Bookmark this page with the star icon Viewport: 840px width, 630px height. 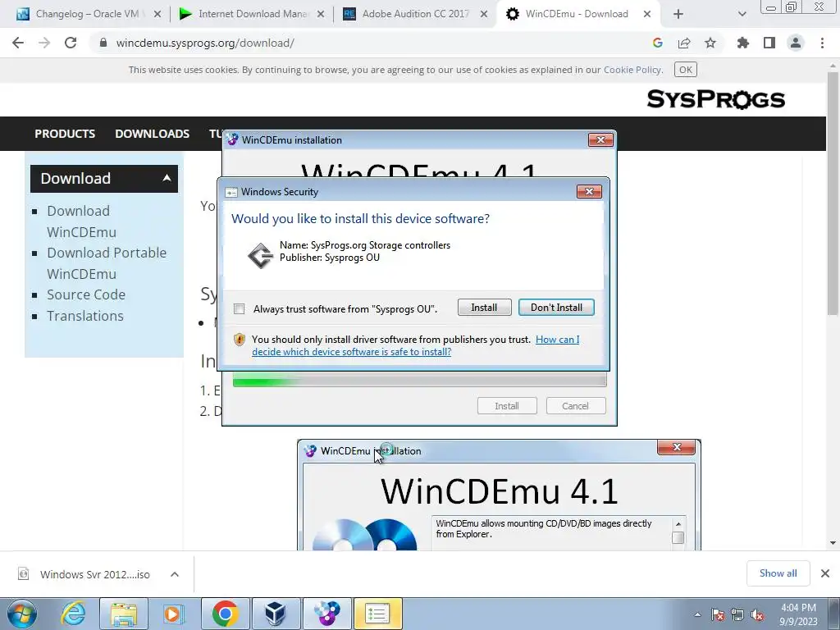pos(710,43)
